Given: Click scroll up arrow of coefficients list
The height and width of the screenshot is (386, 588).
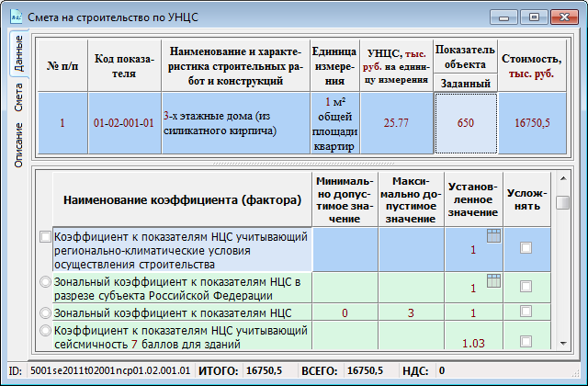Looking at the screenshot, I should click(x=563, y=178).
